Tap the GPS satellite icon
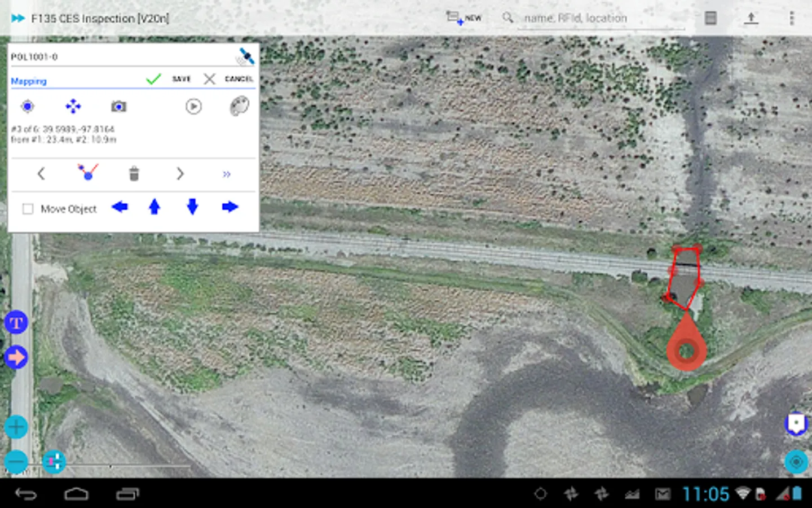812x508 pixels. [246, 56]
